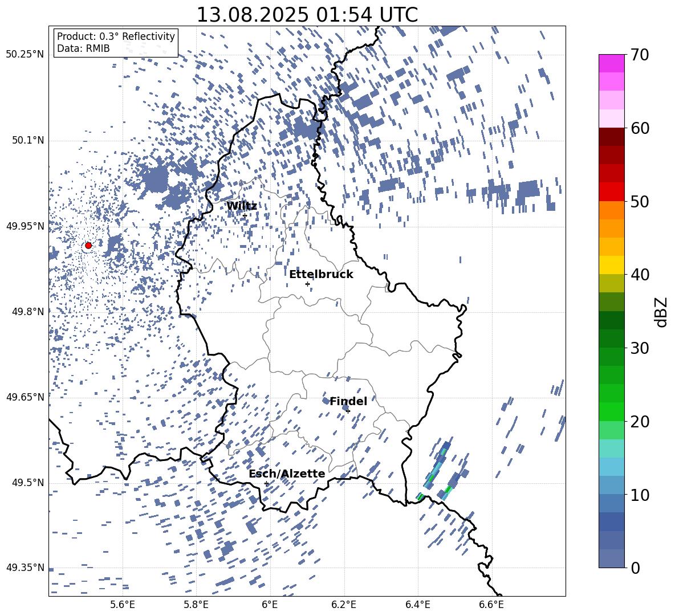
Task: Click the bright green swatch above 20
Action: click(x=612, y=411)
